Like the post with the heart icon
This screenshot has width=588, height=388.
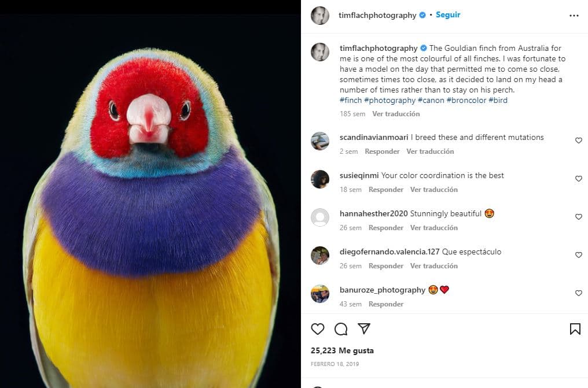coord(317,328)
